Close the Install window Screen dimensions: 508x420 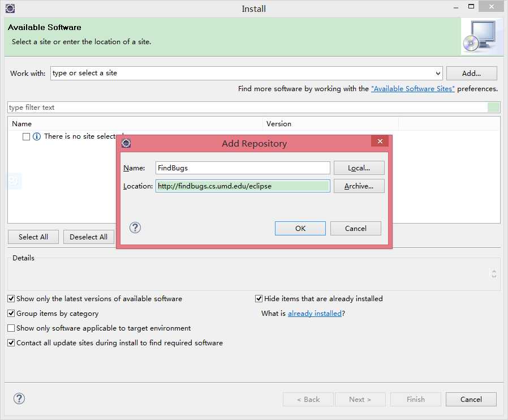point(491,6)
